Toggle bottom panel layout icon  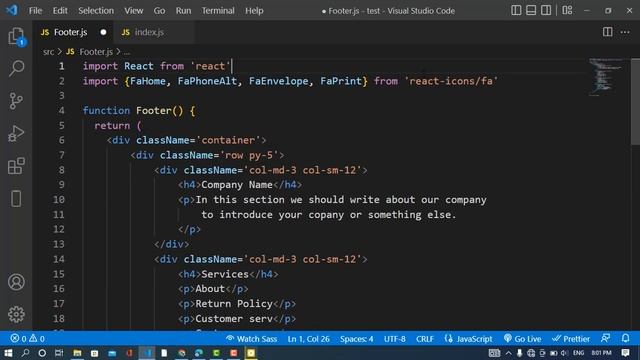531,10
